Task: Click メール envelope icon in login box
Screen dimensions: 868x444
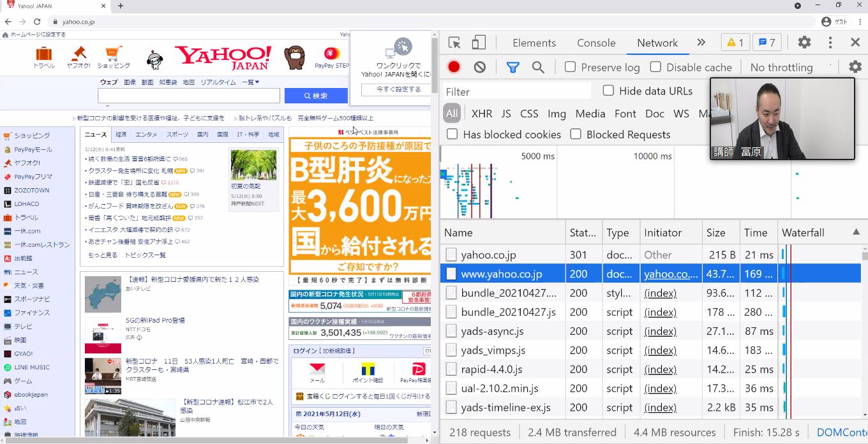Action: (317, 369)
